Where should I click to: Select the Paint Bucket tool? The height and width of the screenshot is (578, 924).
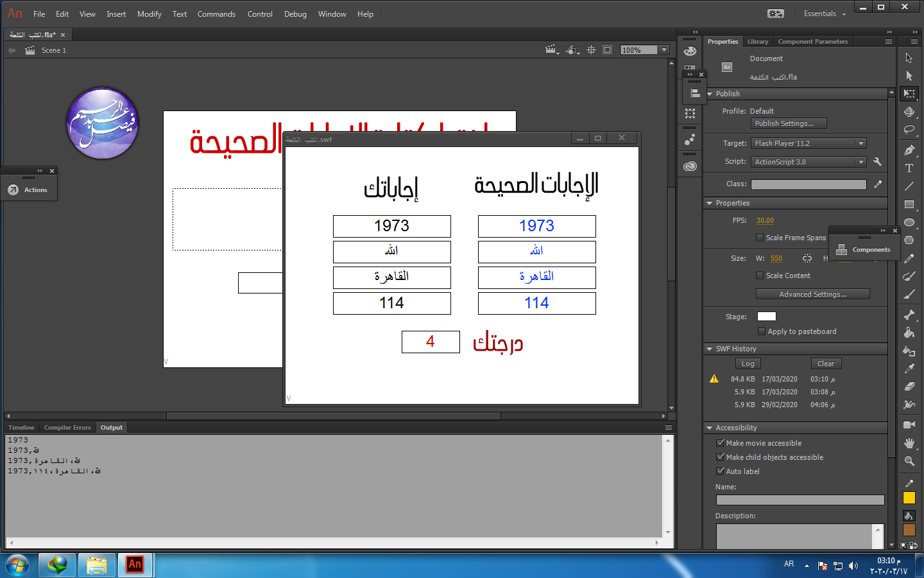pyautogui.click(x=909, y=333)
